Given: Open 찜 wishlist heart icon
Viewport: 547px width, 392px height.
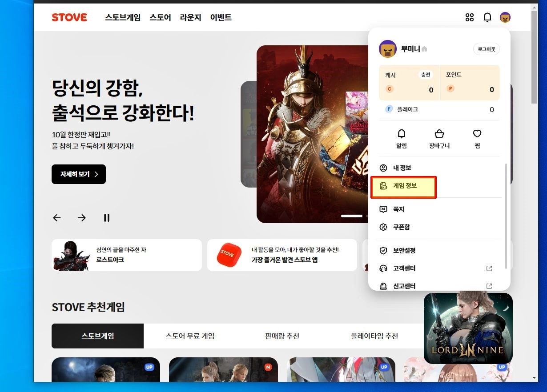Looking at the screenshot, I should point(477,134).
